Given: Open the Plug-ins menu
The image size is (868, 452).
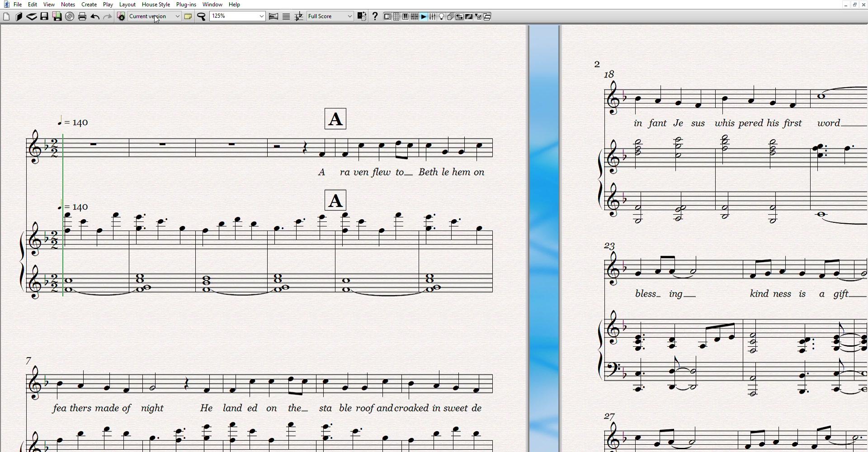Looking at the screenshot, I should (186, 5).
